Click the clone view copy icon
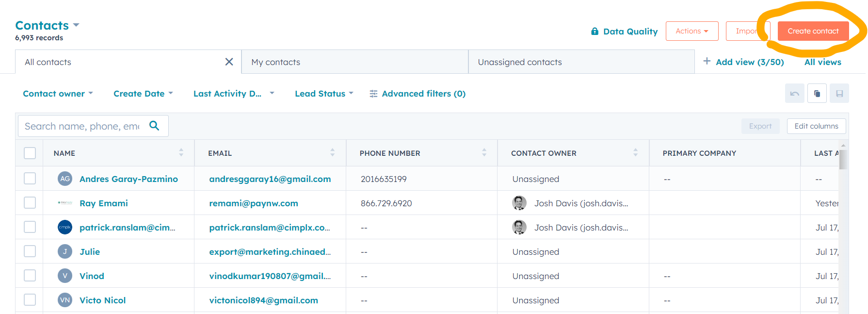This screenshot has height=314, width=868. (x=817, y=93)
